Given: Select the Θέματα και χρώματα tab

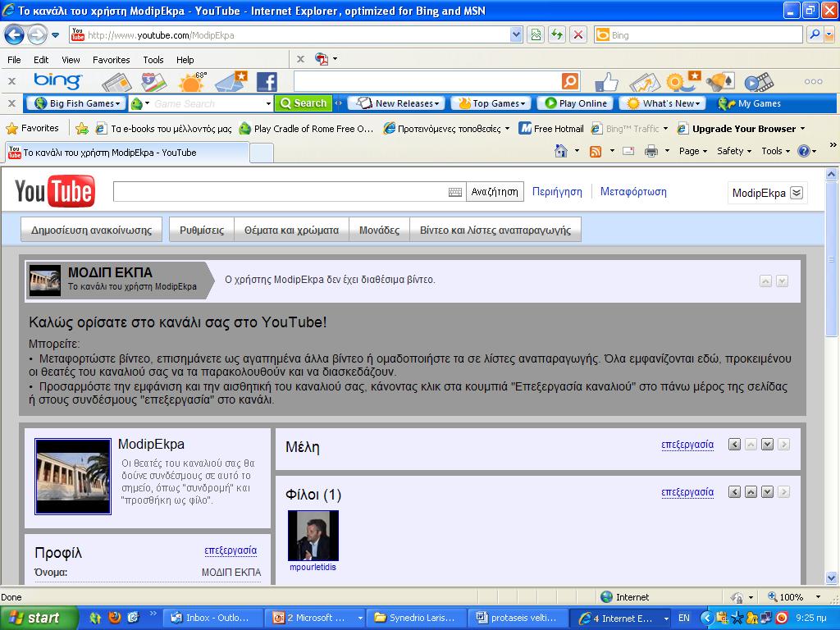Looking at the screenshot, I should click(x=291, y=230).
